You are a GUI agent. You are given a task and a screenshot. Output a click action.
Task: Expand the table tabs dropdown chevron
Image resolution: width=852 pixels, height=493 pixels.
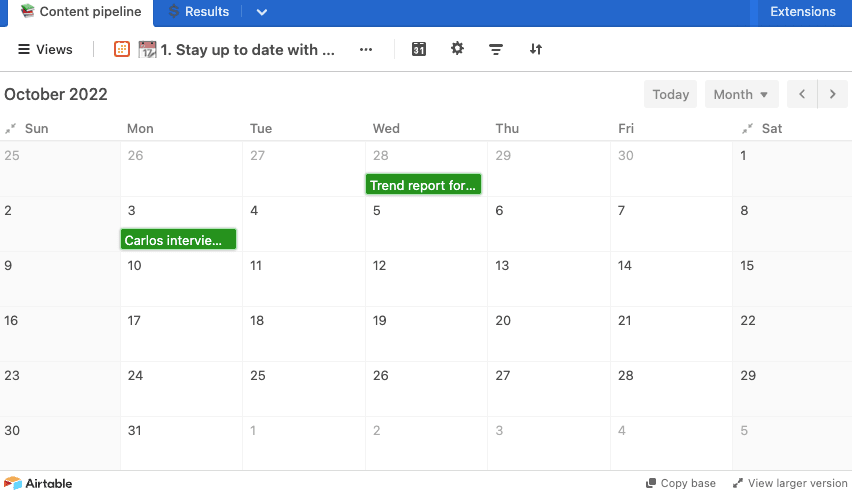pyautogui.click(x=262, y=12)
